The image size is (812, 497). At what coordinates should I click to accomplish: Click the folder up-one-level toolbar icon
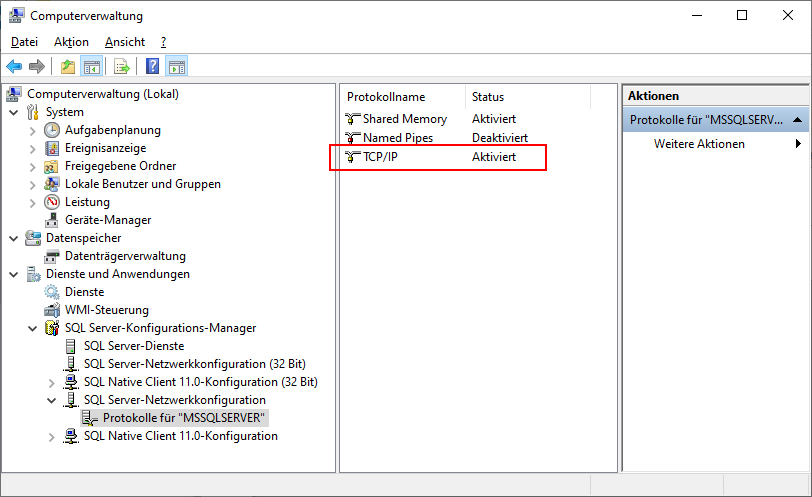(67, 67)
